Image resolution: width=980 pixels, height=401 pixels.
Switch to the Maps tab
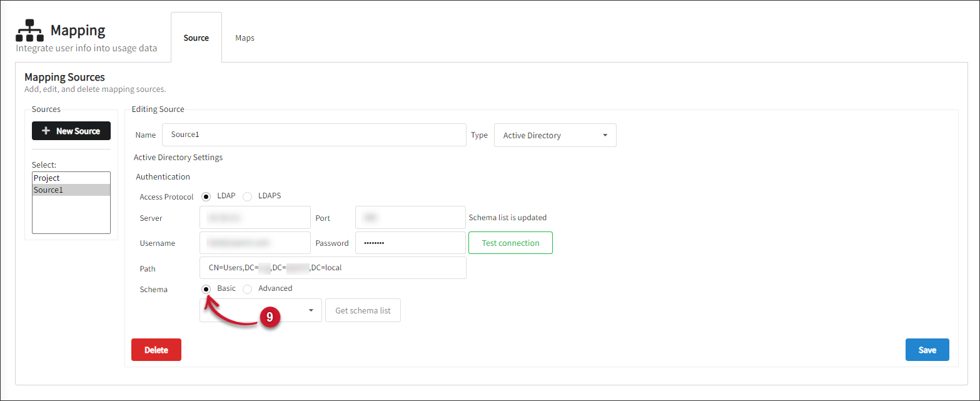click(245, 38)
